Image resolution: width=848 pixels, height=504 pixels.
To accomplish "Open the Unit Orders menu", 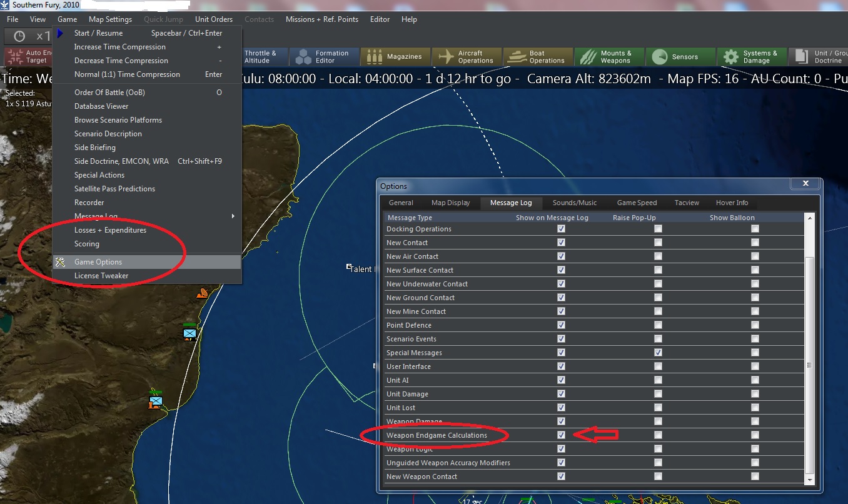I will click(x=214, y=19).
